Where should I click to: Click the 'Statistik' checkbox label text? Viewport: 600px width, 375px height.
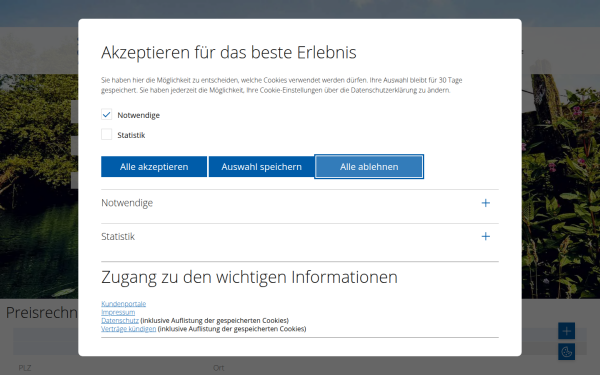click(131, 135)
